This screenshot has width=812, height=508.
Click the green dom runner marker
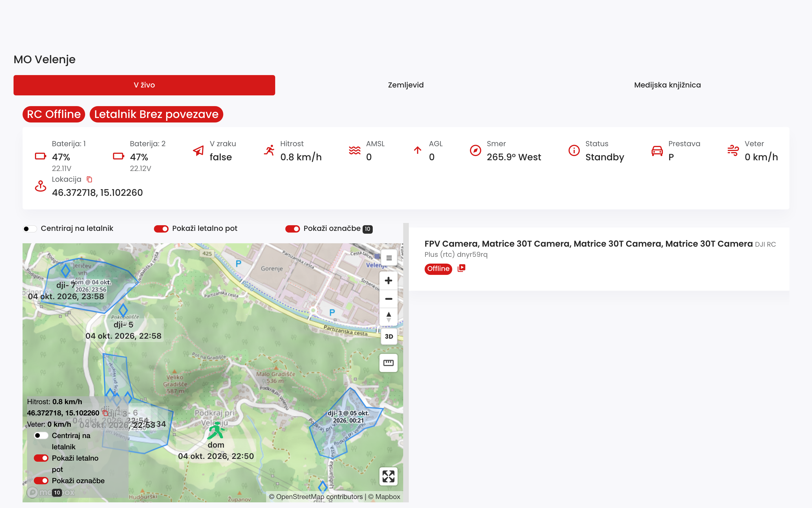click(x=216, y=430)
